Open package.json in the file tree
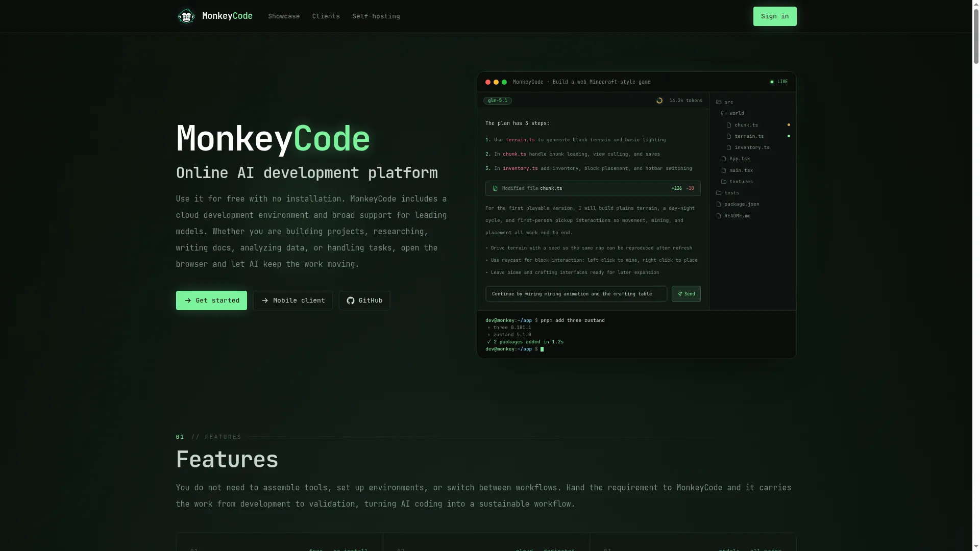The image size is (980, 551). coord(738,204)
